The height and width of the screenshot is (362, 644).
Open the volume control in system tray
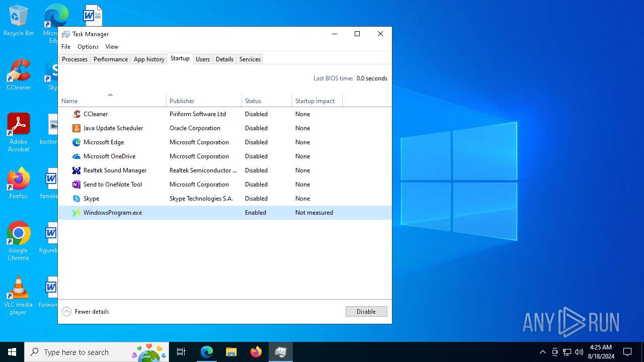point(579,352)
